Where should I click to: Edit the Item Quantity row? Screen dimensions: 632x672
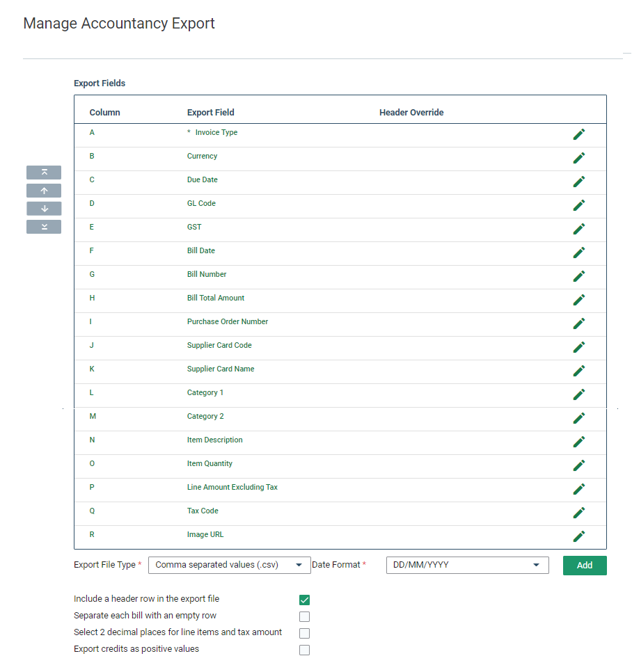[579, 465]
